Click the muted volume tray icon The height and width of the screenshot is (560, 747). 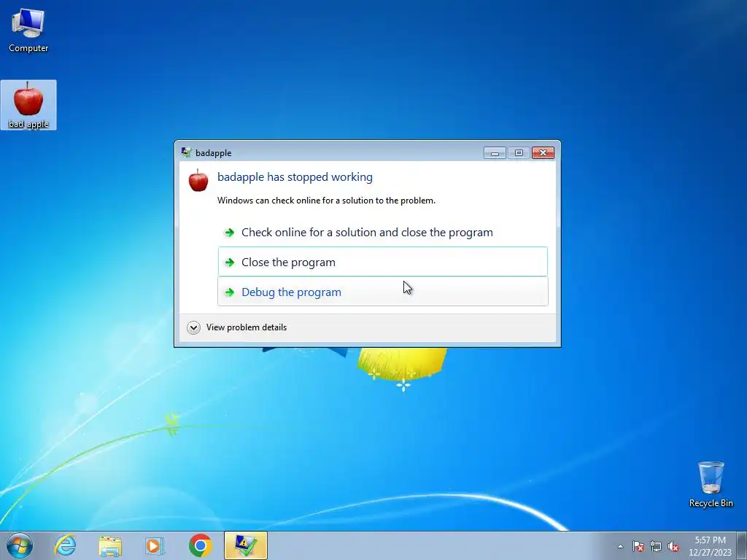click(x=673, y=546)
